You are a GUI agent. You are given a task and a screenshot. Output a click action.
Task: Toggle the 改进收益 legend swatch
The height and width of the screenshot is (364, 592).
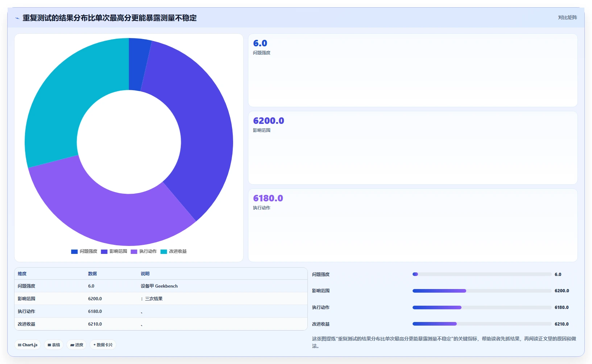(x=163, y=251)
